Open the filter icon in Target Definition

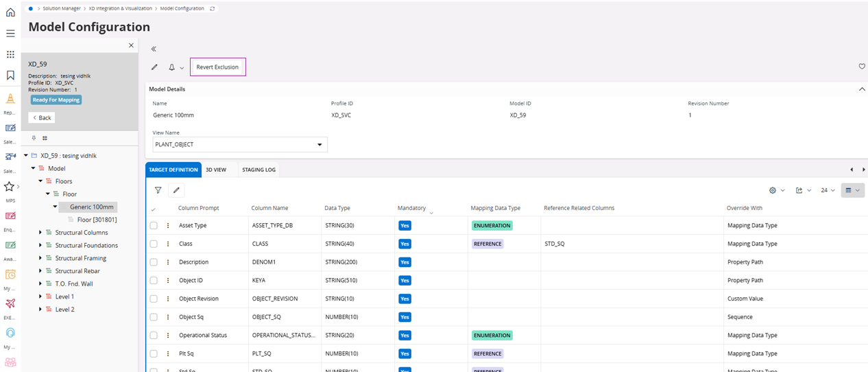[158, 190]
